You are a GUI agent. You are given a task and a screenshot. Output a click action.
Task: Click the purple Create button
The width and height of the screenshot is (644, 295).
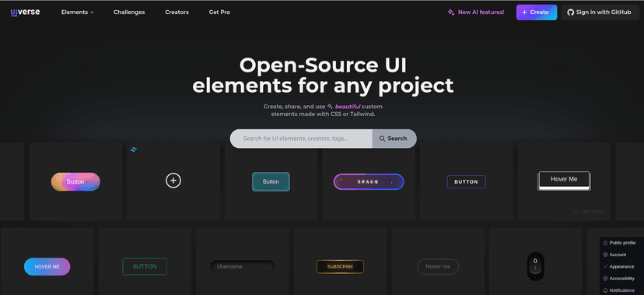537,12
